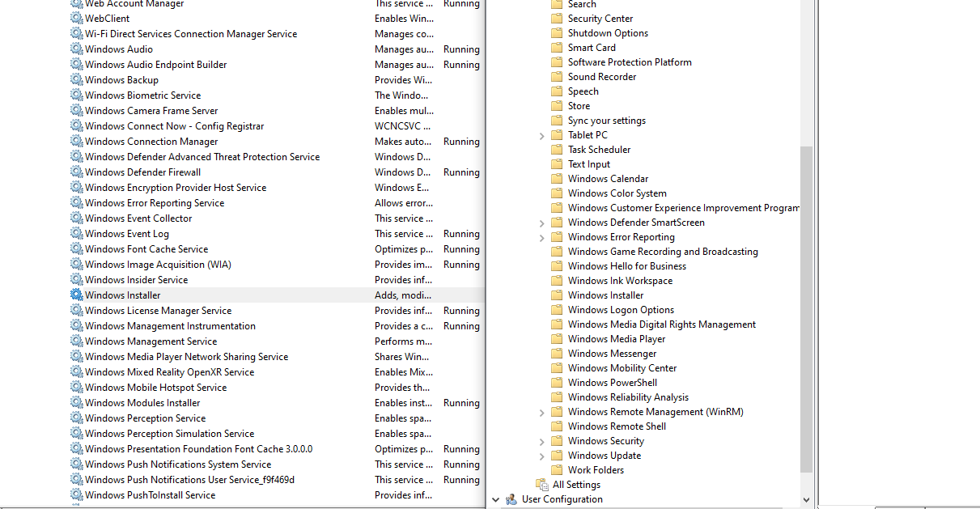The width and height of the screenshot is (980, 509).
Task: Select the Task Scheduler folder icon
Action: (x=557, y=150)
